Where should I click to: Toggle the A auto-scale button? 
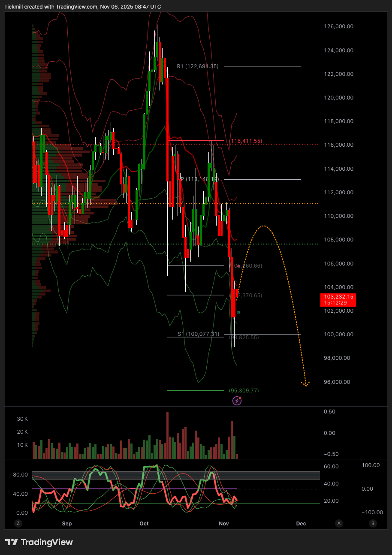pyautogui.click(x=339, y=523)
